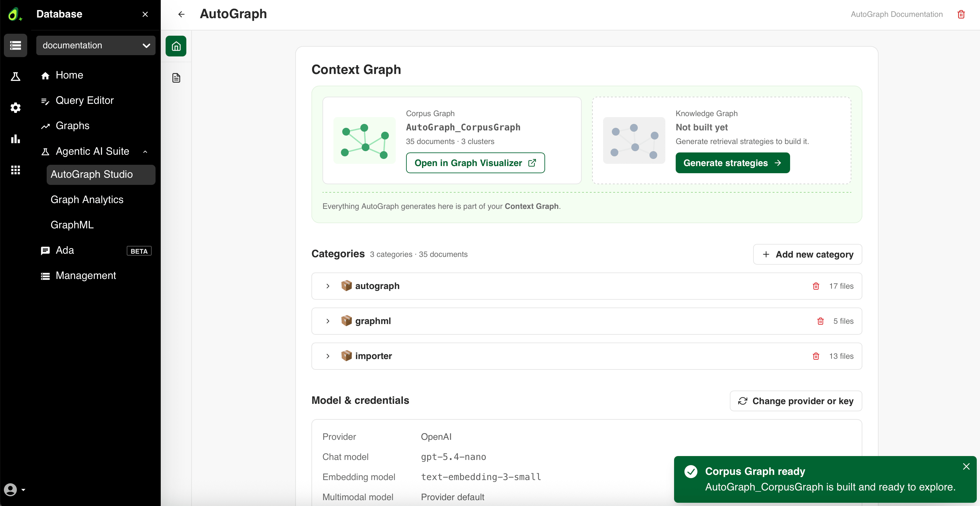The width and height of the screenshot is (980, 506).
Task: Click the red trash icon in header
Action: tap(961, 14)
